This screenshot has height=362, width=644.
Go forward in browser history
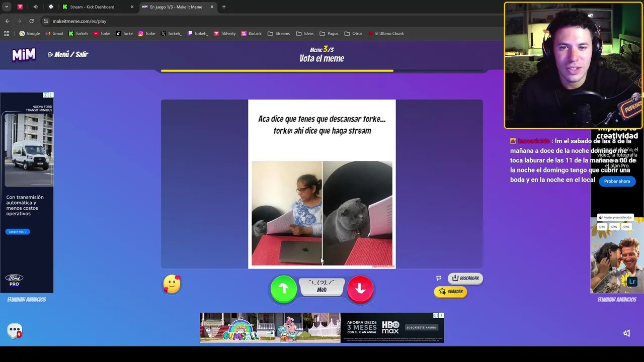19,21
